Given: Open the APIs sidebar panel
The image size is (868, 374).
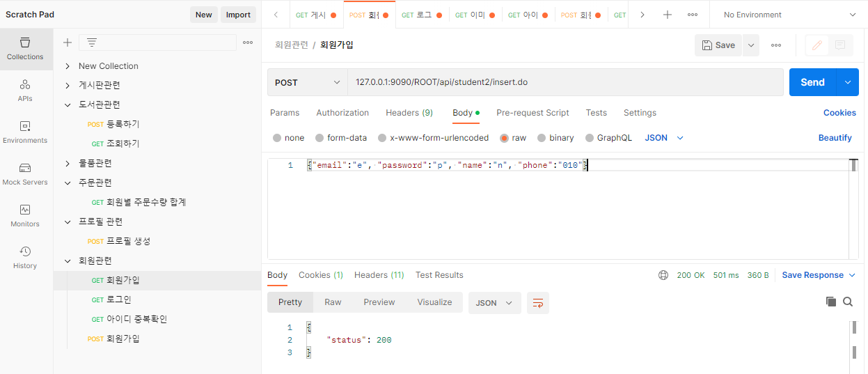Looking at the screenshot, I should (25, 91).
